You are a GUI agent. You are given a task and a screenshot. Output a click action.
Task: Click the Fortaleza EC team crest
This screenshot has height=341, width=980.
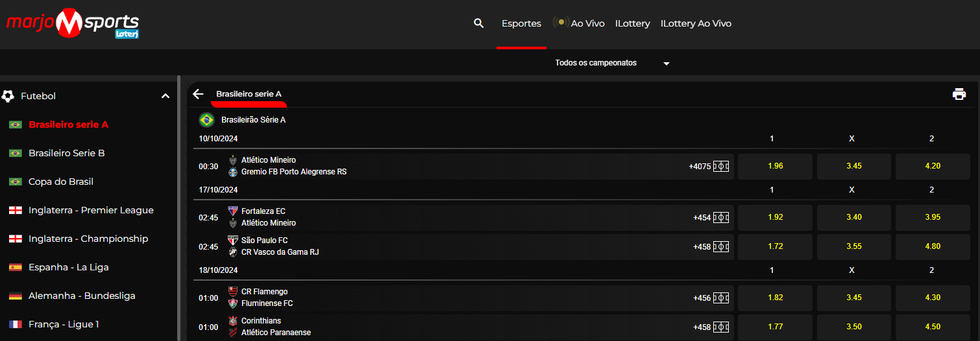coord(233,211)
